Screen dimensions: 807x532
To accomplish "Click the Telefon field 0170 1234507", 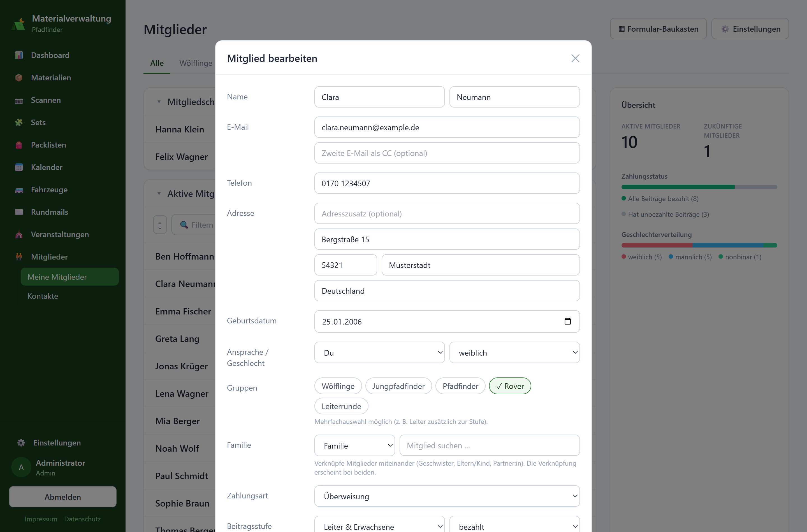I will click(x=447, y=183).
